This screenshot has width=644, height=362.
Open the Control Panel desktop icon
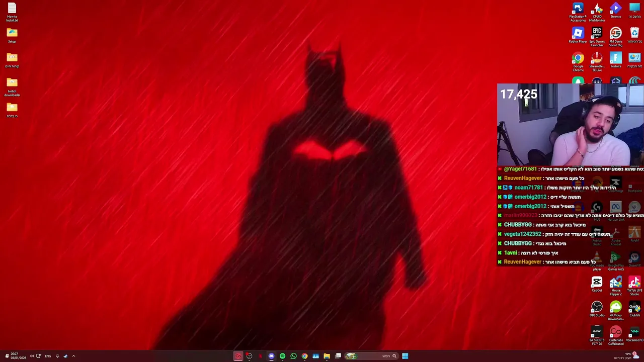pos(634,60)
